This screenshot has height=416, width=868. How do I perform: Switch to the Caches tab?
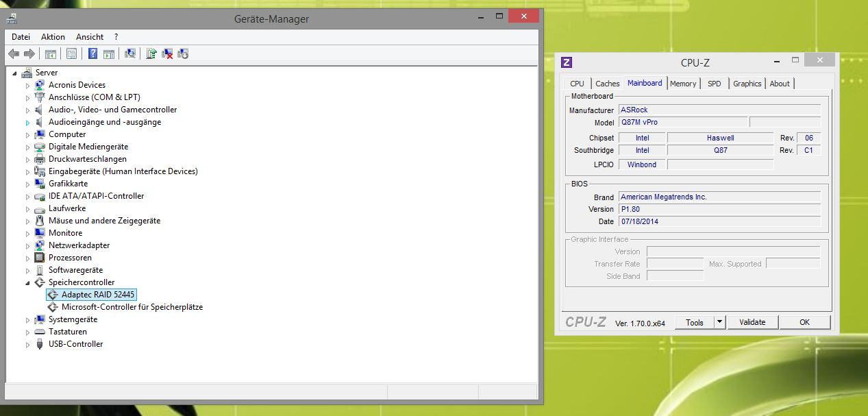(x=608, y=84)
